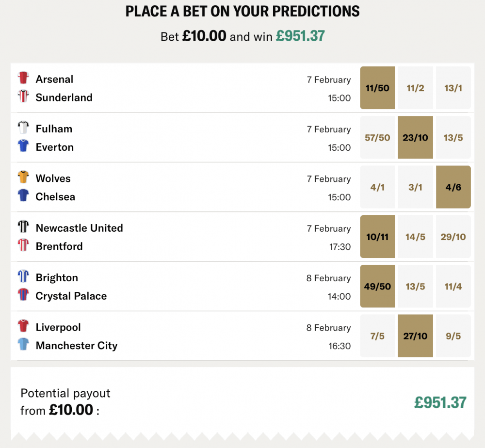Screen dimensions: 485x448
Task: Select the 57/50 Fulham win odds
Action: [377, 138]
